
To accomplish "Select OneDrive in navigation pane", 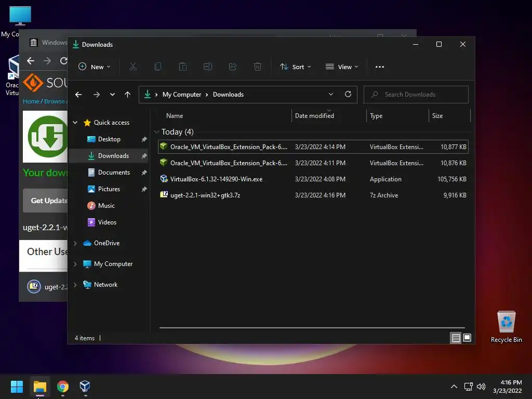I will 107,243.
